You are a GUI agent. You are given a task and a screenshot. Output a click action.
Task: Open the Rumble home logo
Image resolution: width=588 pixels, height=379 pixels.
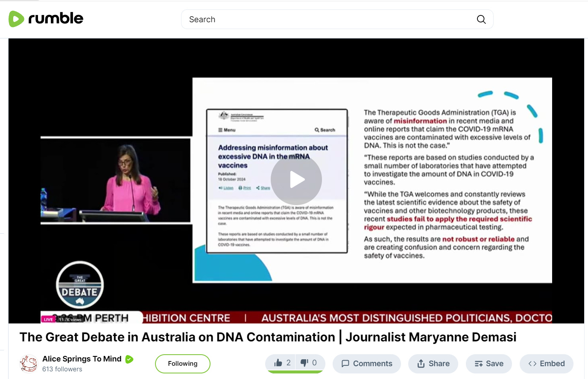[46, 19]
